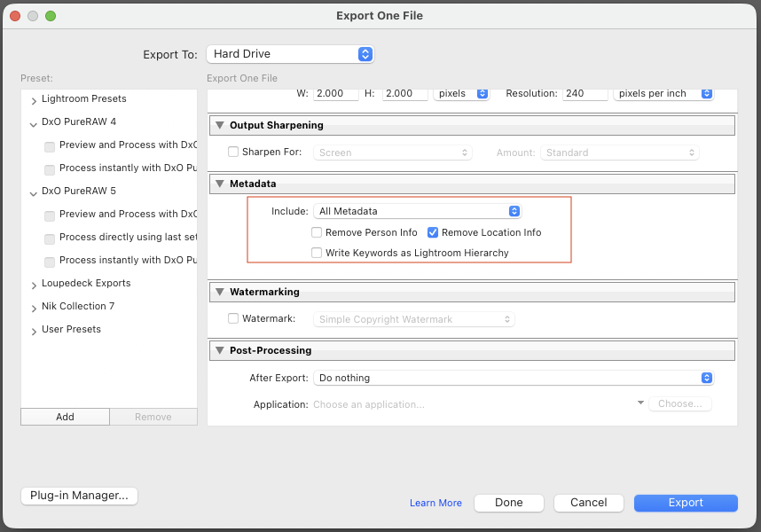The image size is (761, 532).
Task: Click the Export button
Action: (x=686, y=503)
